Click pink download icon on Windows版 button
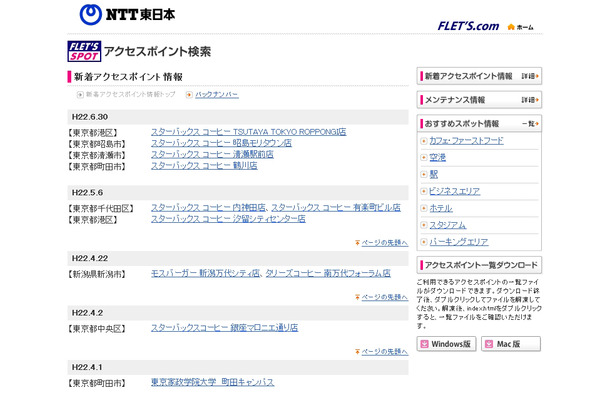Image resolution: width=610 pixels, height=400 pixels. tap(424, 344)
